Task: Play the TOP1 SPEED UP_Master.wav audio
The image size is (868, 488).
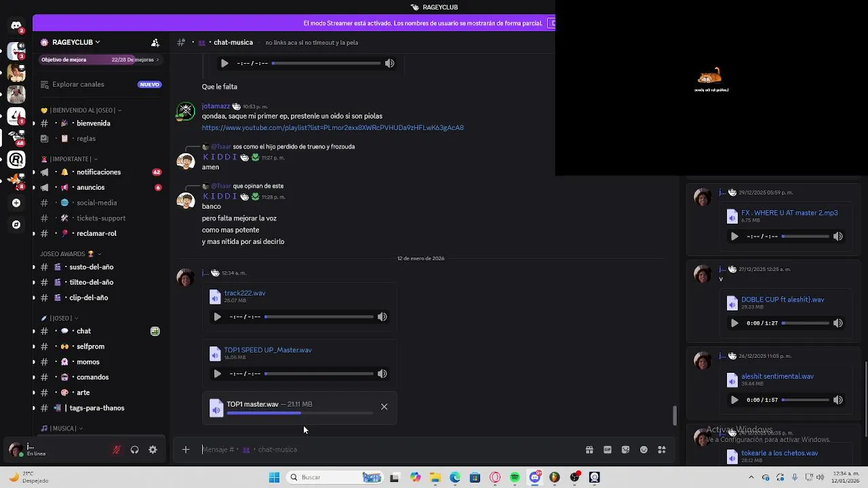Action: tap(217, 373)
